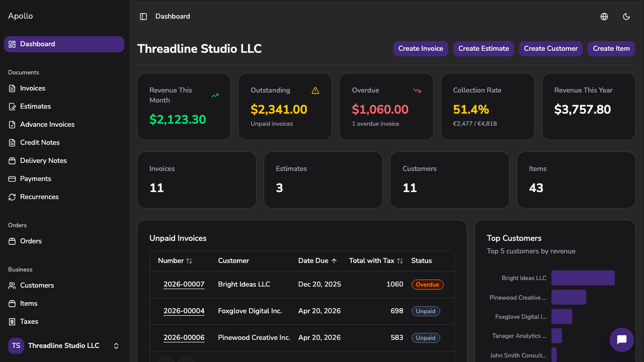This screenshot has height=362, width=644.
Task: Open the language globe icon
Action: click(604, 17)
